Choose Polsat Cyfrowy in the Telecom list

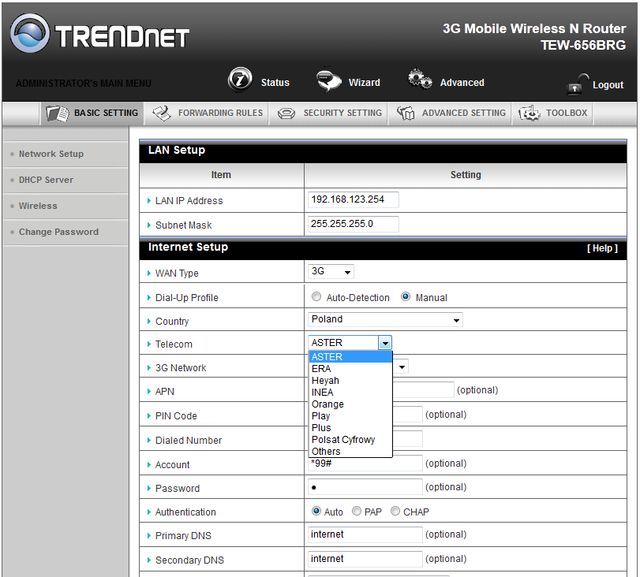pos(350,439)
